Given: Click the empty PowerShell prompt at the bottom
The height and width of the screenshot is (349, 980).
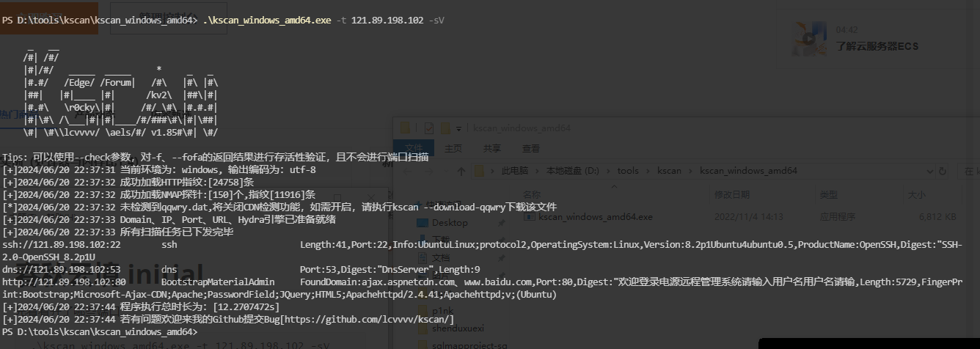Looking at the screenshot, I should pyautogui.click(x=100, y=331).
